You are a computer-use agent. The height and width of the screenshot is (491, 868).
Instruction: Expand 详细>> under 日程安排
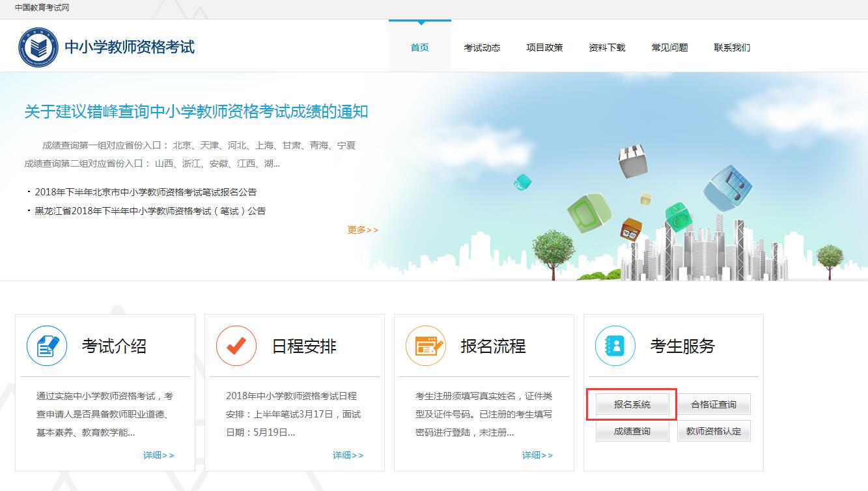pyautogui.click(x=348, y=455)
